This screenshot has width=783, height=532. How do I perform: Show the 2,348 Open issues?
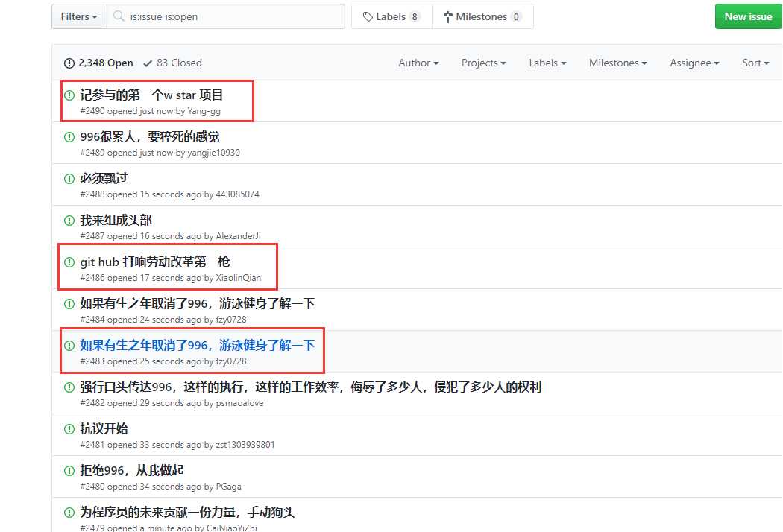(98, 63)
